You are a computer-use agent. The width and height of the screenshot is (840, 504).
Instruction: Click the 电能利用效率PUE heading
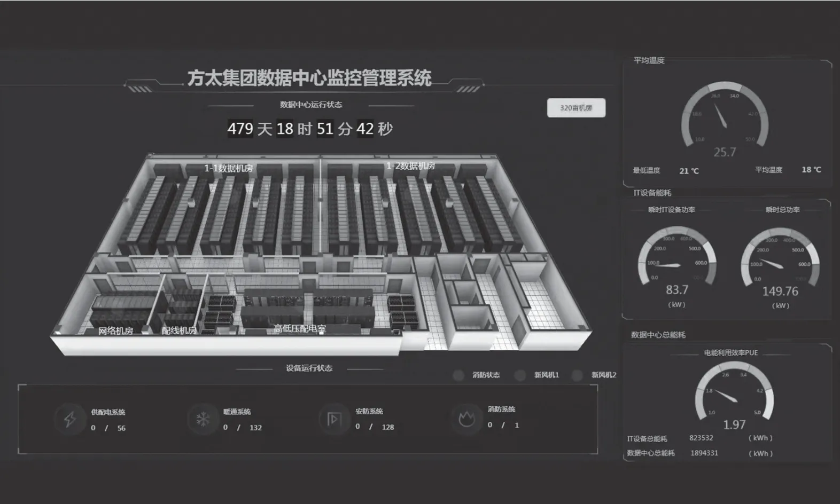[731, 353]
